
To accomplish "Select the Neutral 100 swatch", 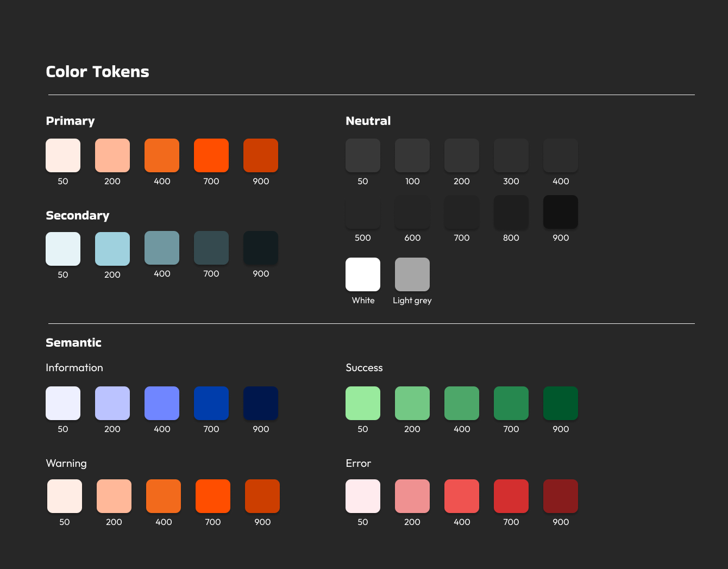I will pyautogui.click(x=412, y=155).
